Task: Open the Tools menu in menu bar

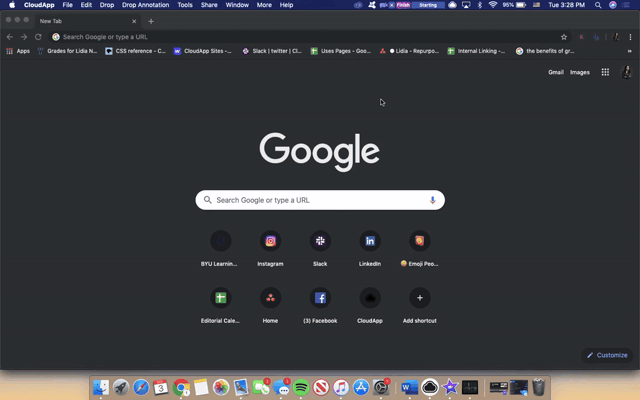Action: click(x=185, y=5)
